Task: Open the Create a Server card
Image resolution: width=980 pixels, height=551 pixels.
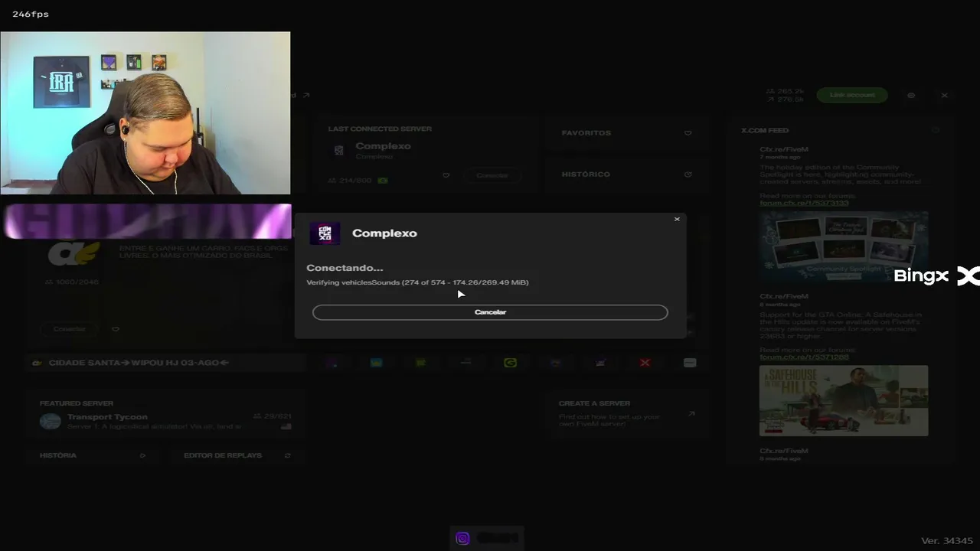Action: click(628, 413)
